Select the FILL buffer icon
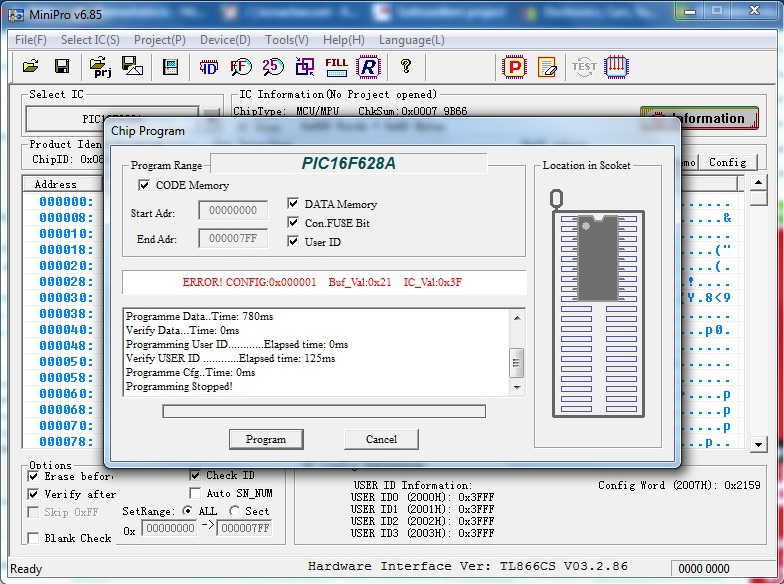 tap(336, 66)
